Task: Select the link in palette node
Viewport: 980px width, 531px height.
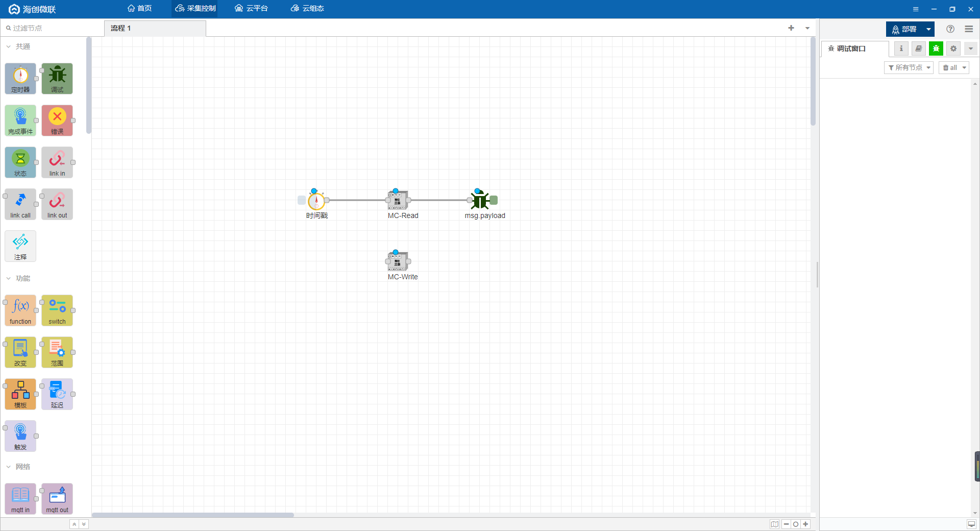Action: click(57, 162)
